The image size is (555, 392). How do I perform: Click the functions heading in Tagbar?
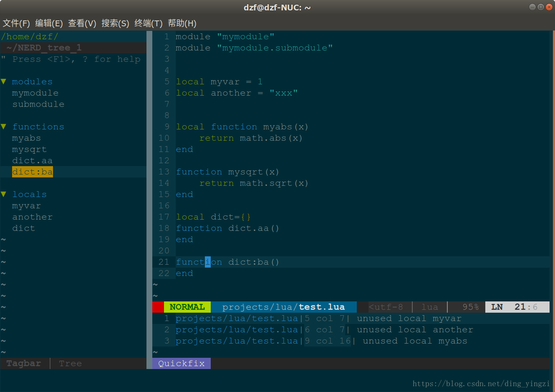38,127
